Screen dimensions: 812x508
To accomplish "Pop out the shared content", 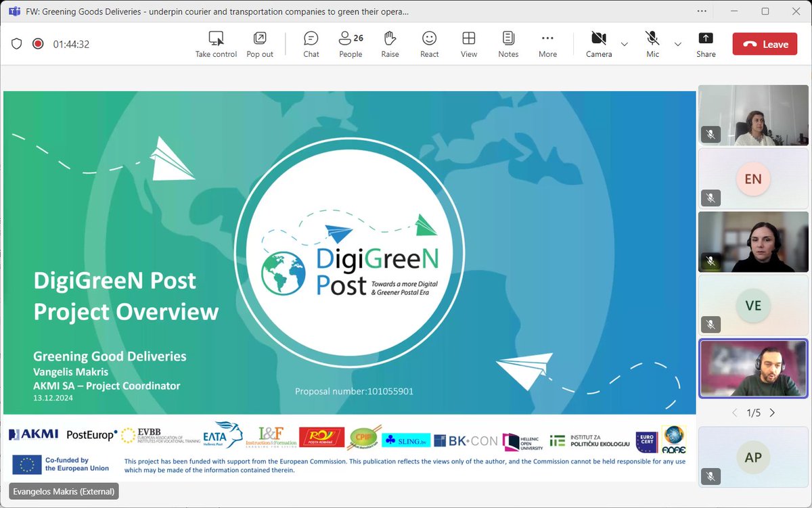I will tap(260, 45).
